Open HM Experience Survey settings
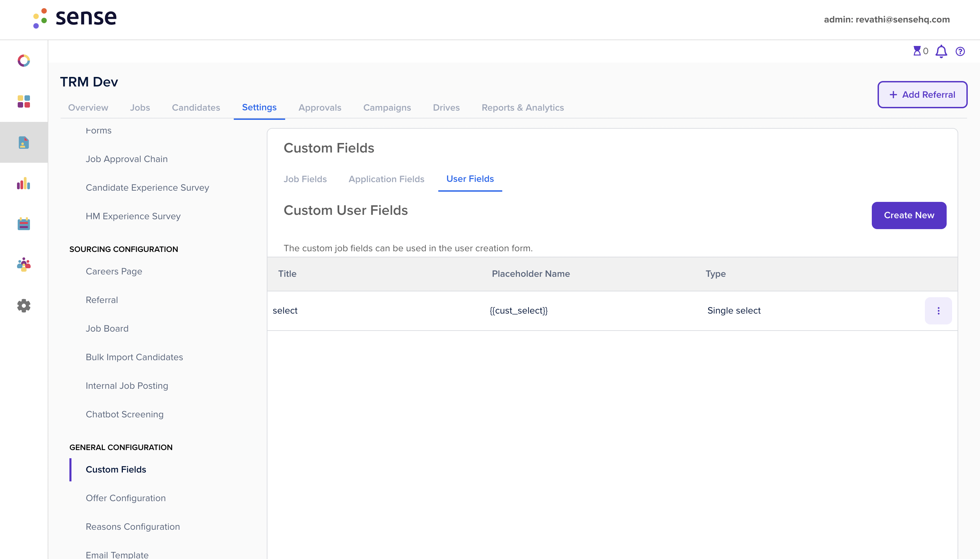980x559 pixels. [133, 216]
